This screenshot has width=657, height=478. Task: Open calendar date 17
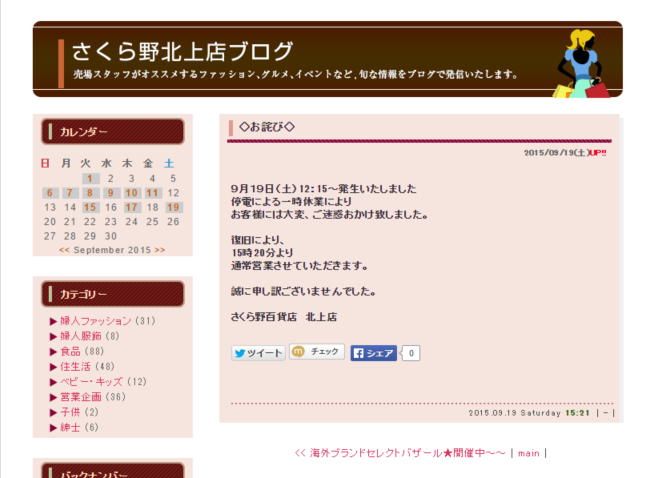point(132,207)
